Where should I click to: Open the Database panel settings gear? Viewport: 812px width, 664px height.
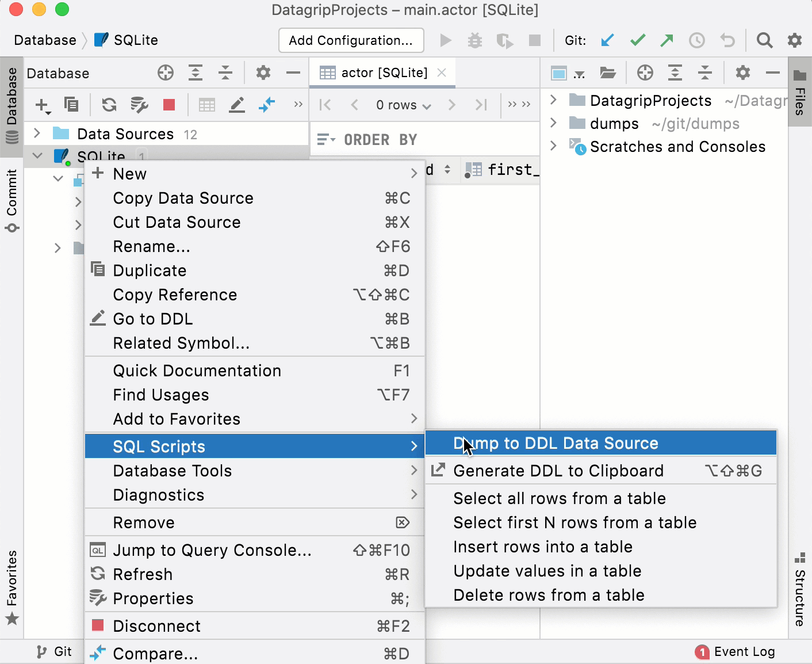click(x=263, y=72)
